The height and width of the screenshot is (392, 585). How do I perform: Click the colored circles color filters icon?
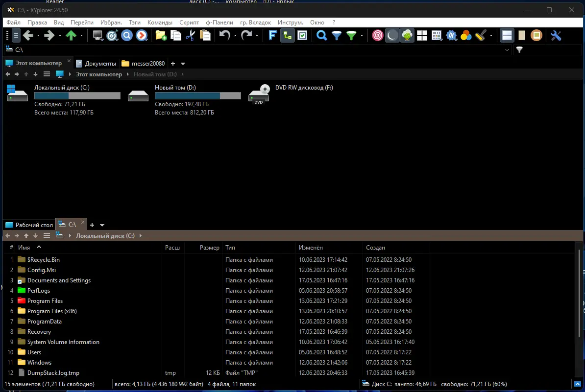tap(466, 36)
